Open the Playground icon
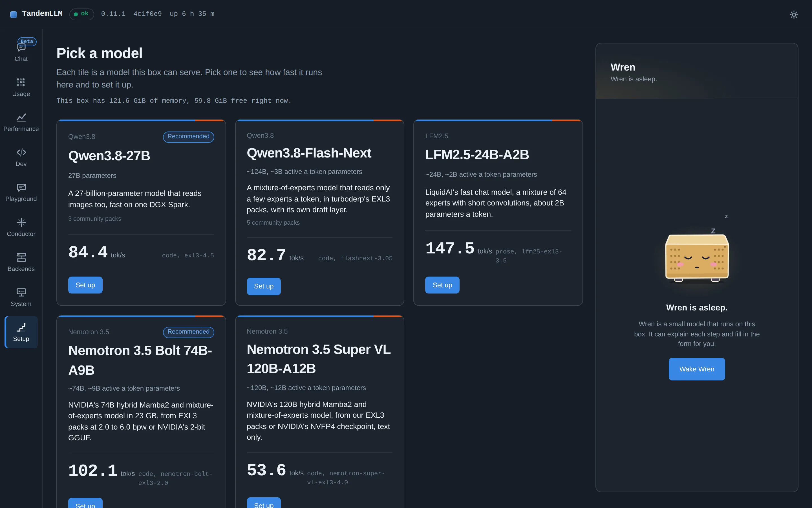 (21, 187)
